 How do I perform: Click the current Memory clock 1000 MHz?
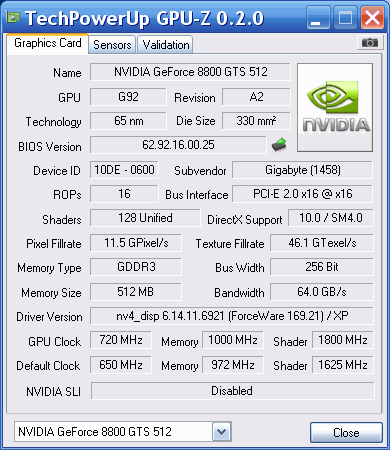pyautogui.click(x=233, y=340)
